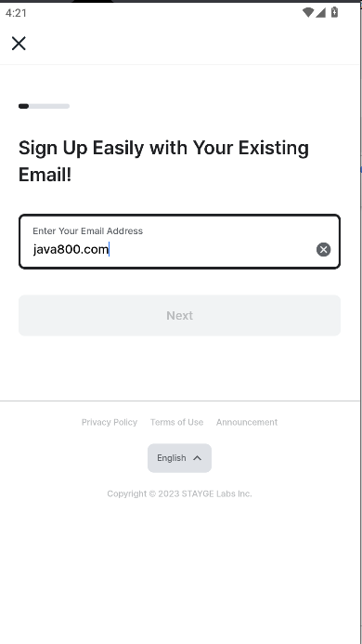The height and width of the screenshot is (644, 362).
Task: Click the unfilled gray part of the progress bar
Action: 49,106
